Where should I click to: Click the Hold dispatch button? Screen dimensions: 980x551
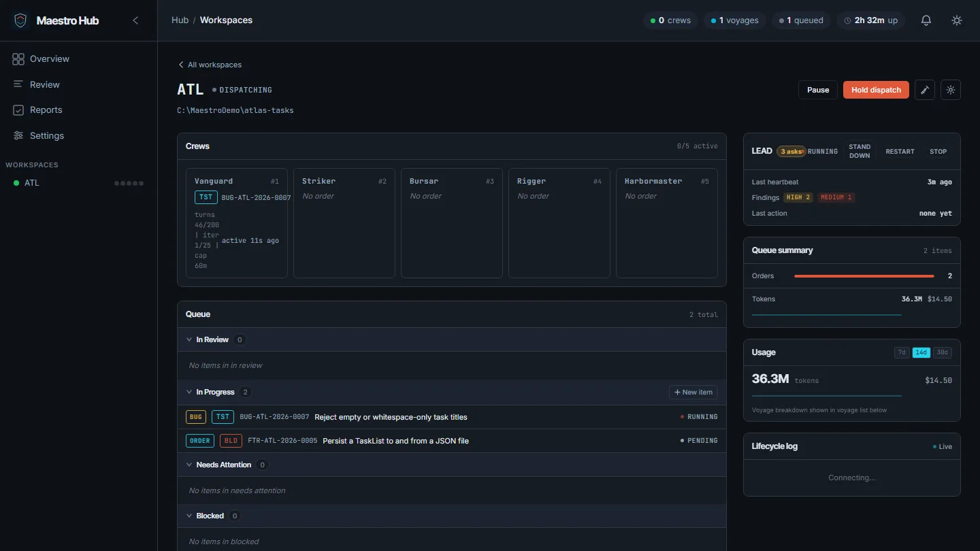pyautogui.click(x=876, y=90)
